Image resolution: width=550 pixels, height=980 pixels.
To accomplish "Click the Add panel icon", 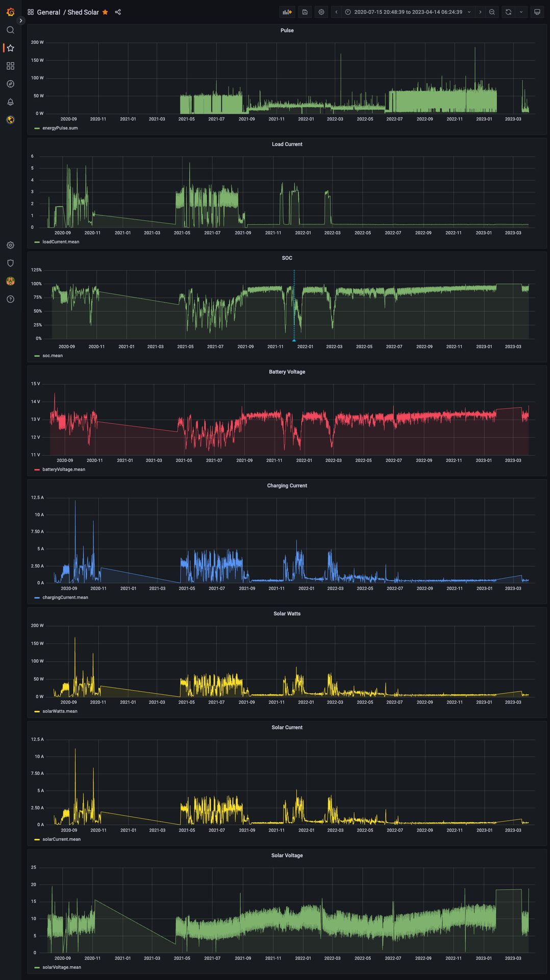I will 287,12.
